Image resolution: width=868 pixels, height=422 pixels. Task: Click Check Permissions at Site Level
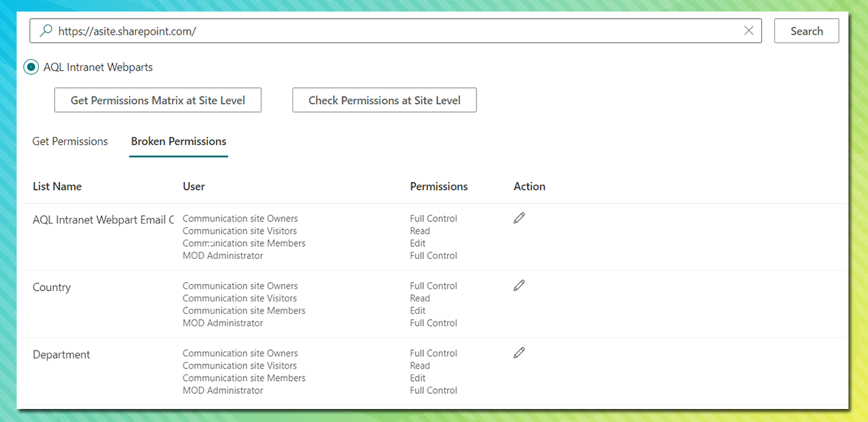click(384, 100)
